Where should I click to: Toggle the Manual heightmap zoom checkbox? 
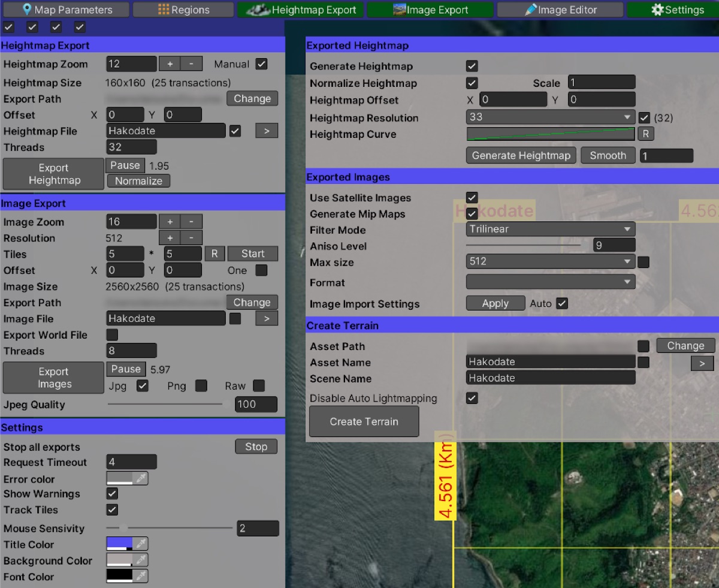(261, 64)
